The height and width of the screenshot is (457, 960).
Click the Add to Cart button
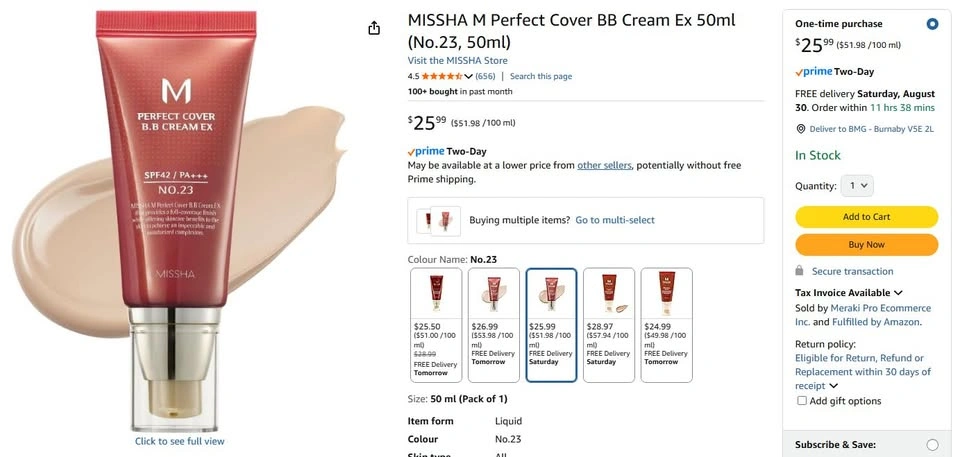866,217
